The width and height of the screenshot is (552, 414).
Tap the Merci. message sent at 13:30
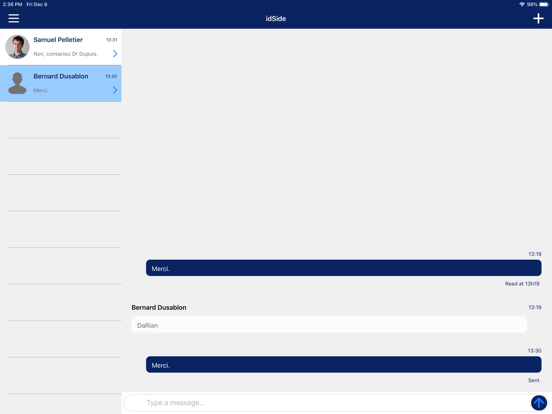pyautogui.click(x=344, y=365)
